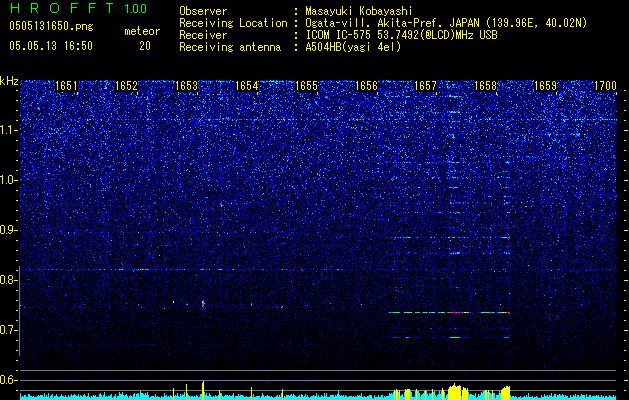This screenshot has height=400, width=629.
Task: Click the bright meteor echo dot under 1653
Action: click(203, 304)
